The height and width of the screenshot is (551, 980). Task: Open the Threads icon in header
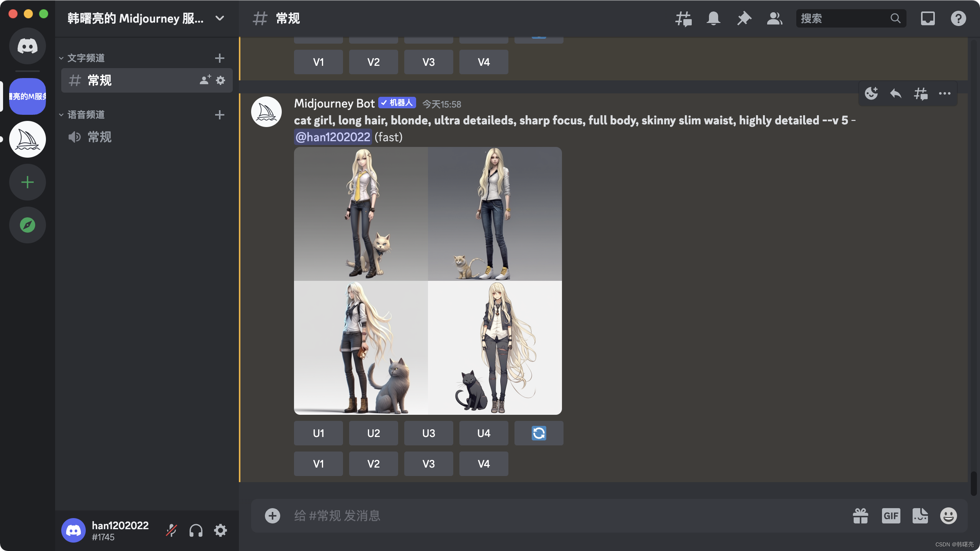(683, 18)
